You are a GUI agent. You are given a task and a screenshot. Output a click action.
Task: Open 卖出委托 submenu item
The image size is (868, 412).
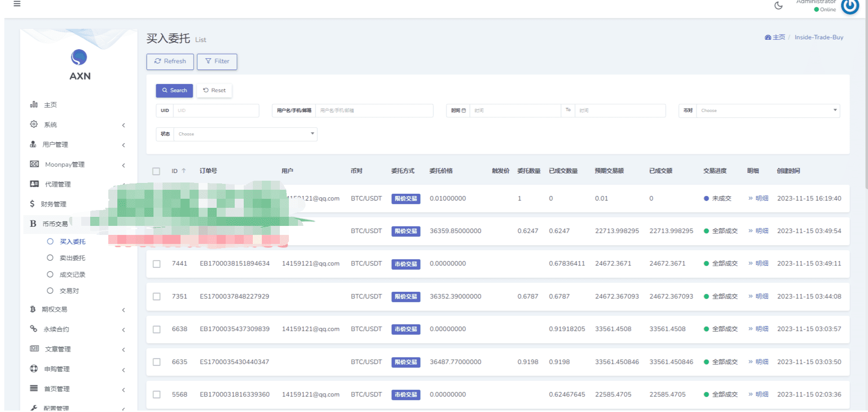pos(72,258)
